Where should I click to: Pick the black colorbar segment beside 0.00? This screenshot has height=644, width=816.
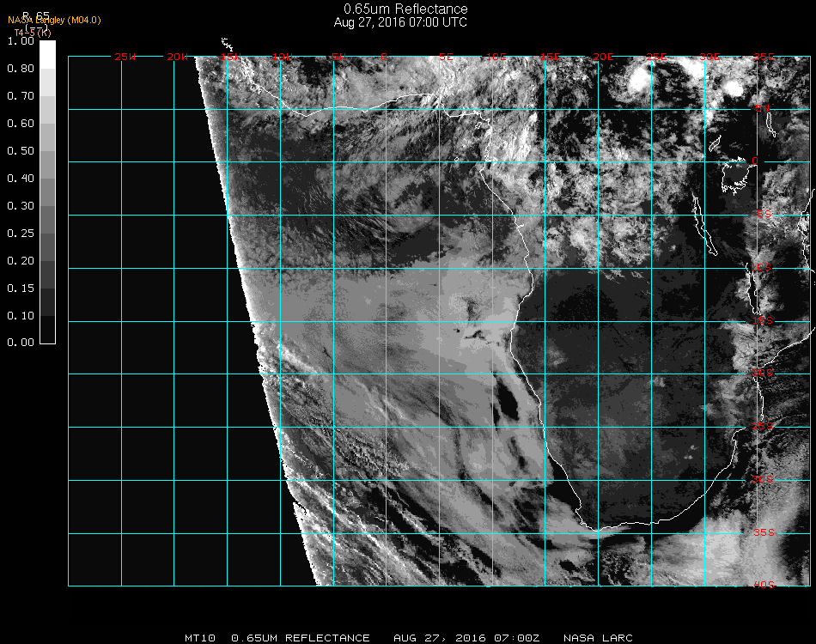pyautogui.click(x=47, y=329)
